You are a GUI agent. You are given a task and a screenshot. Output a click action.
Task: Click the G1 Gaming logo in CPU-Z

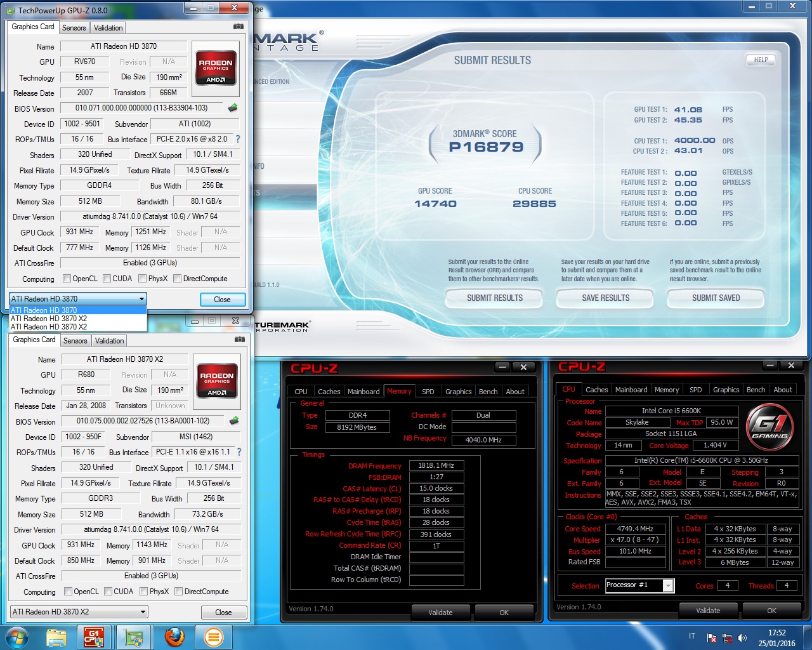point(769,428)
